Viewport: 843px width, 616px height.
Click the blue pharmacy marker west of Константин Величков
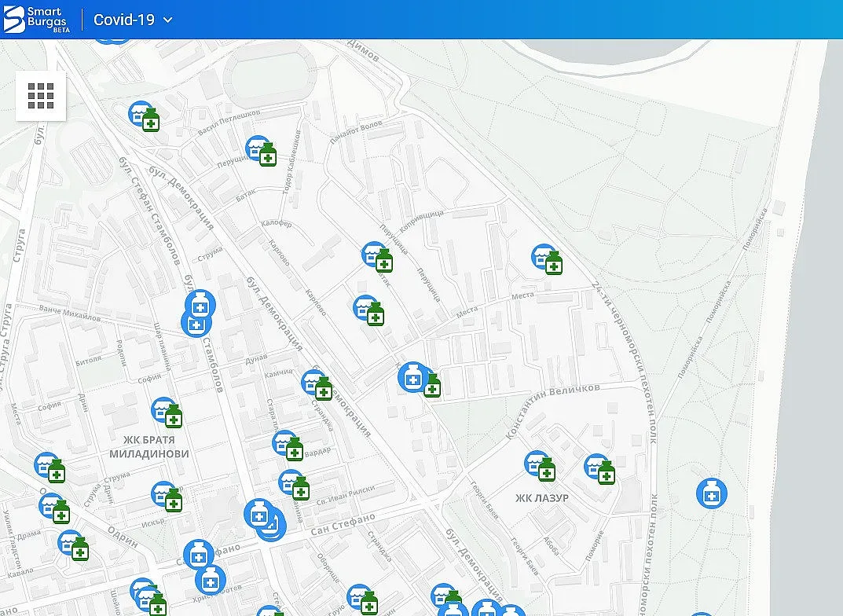tap(412, 377)
